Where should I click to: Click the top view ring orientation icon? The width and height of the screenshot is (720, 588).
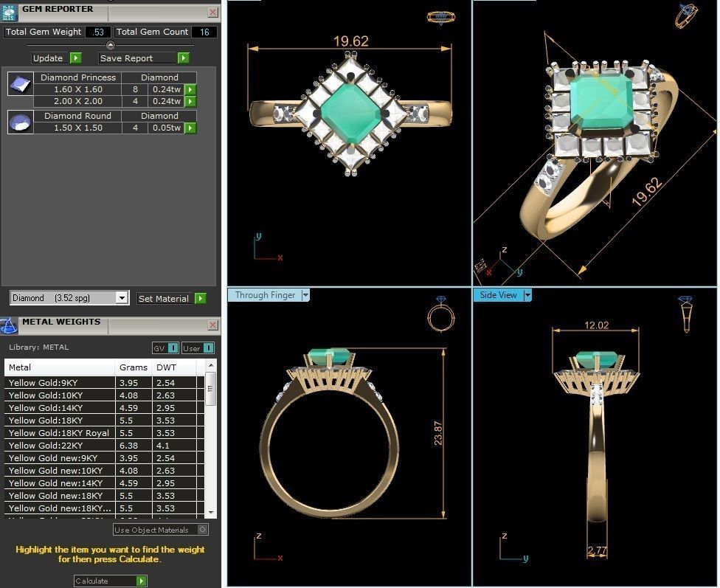point(441,18)
